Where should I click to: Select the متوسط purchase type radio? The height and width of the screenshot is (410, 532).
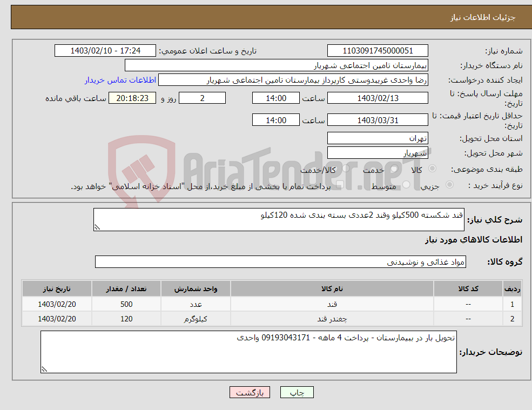(406, 185)
